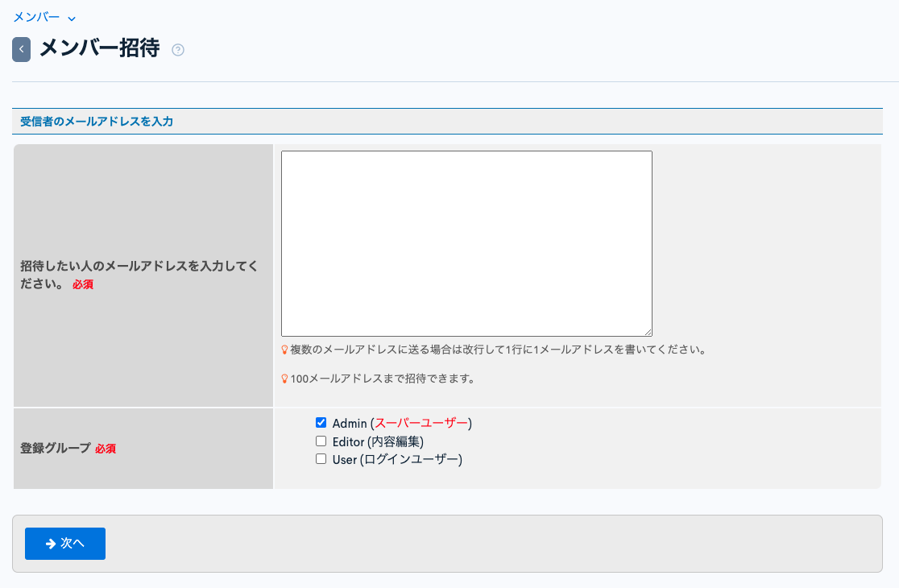
Task: Click inside the email address textarea
Action: 466,243
